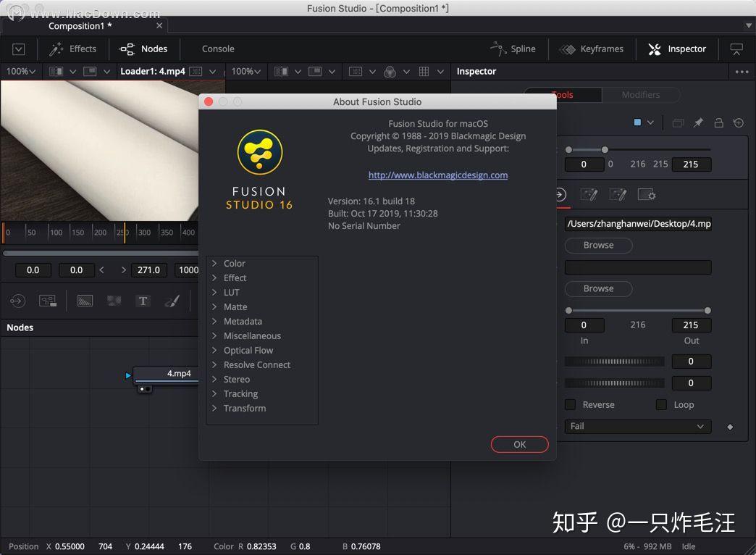Enable the Loop checkbox

click(x=661, y=404)
